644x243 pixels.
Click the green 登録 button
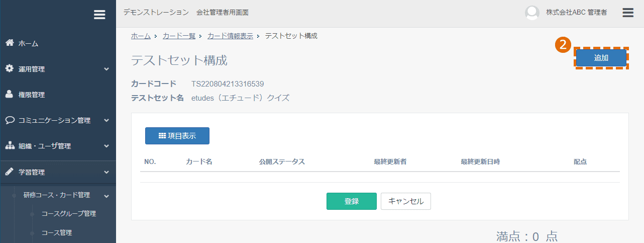click(352, 201)
